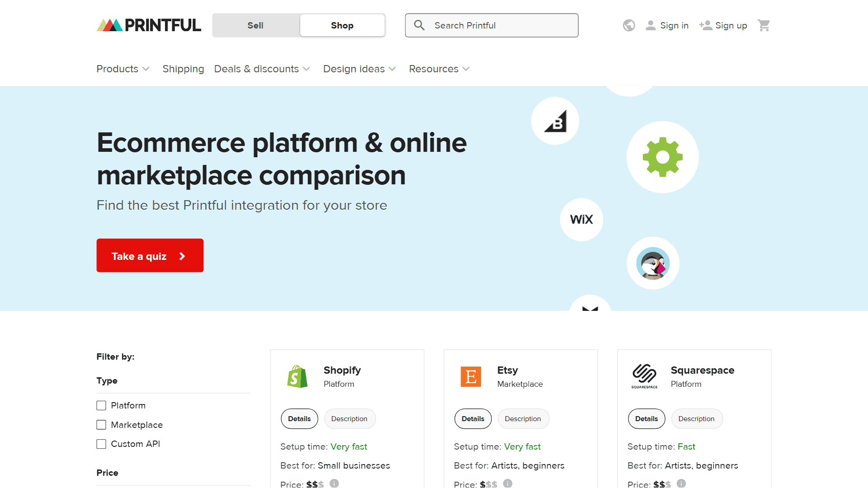The width and height of the screenshot is (868, 488).
Task: Switch to the Shop mode
Action: 342,25
